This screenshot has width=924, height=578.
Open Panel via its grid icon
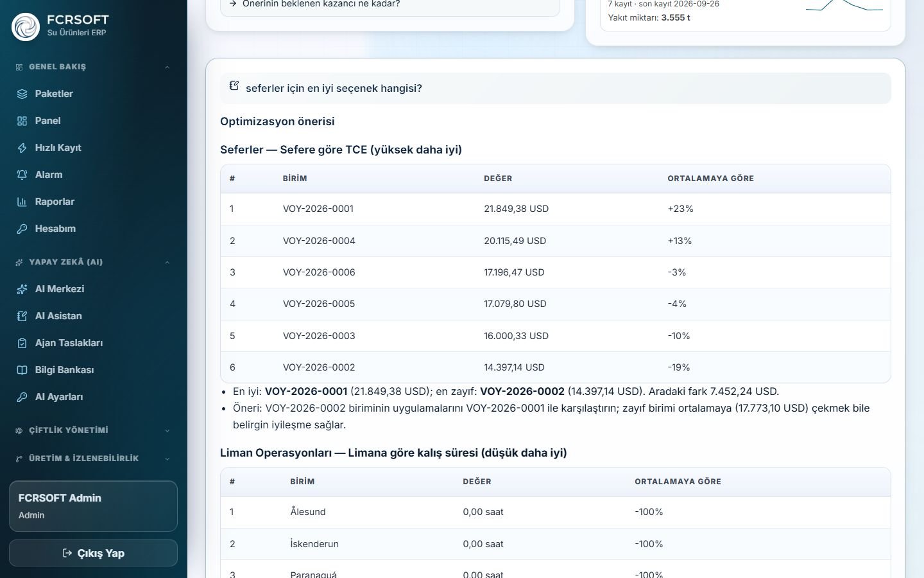[x=22, y=121]
